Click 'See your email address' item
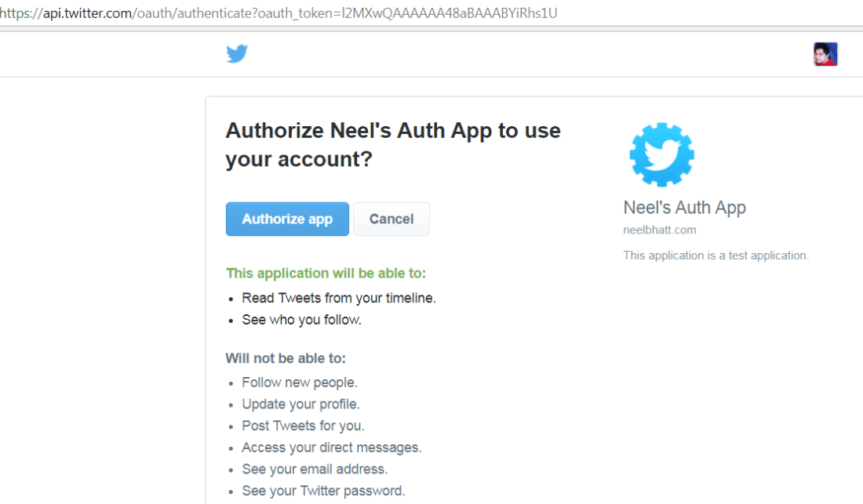 pyautogui.click(x=315, y=470)
